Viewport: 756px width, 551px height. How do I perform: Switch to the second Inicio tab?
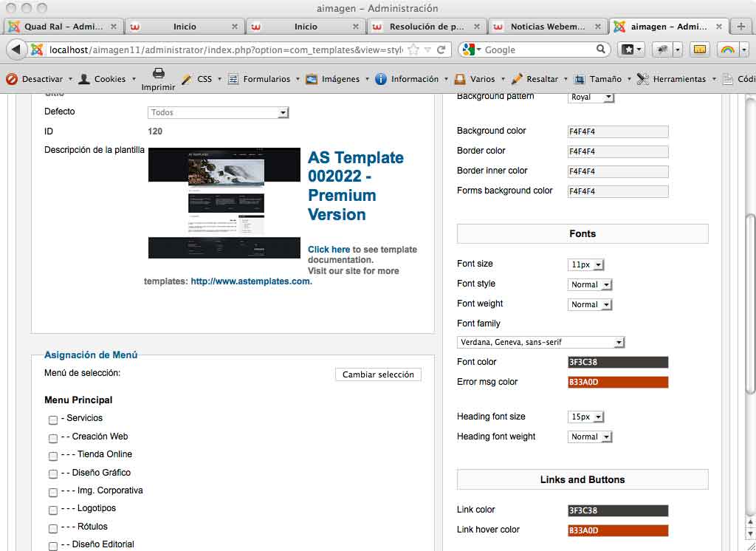[x=306, y=27]
